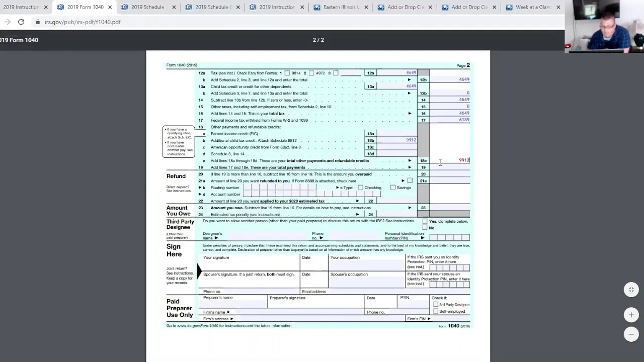Click the Firm's address field

tap(319, 319)
